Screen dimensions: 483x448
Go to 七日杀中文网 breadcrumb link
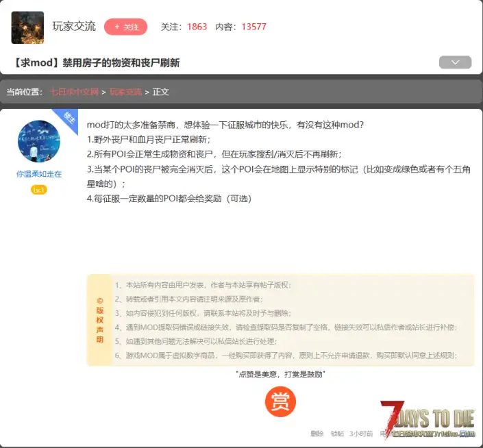(74, 92)
